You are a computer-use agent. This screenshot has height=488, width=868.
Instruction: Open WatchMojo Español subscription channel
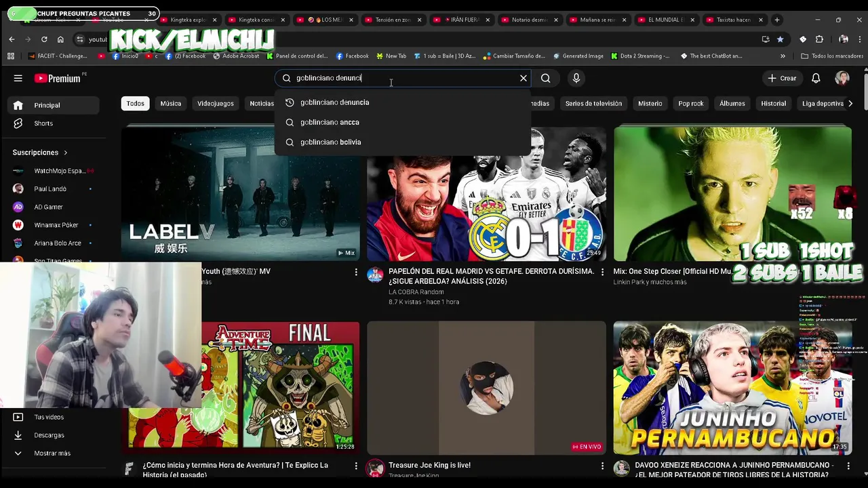pos(53,171)
